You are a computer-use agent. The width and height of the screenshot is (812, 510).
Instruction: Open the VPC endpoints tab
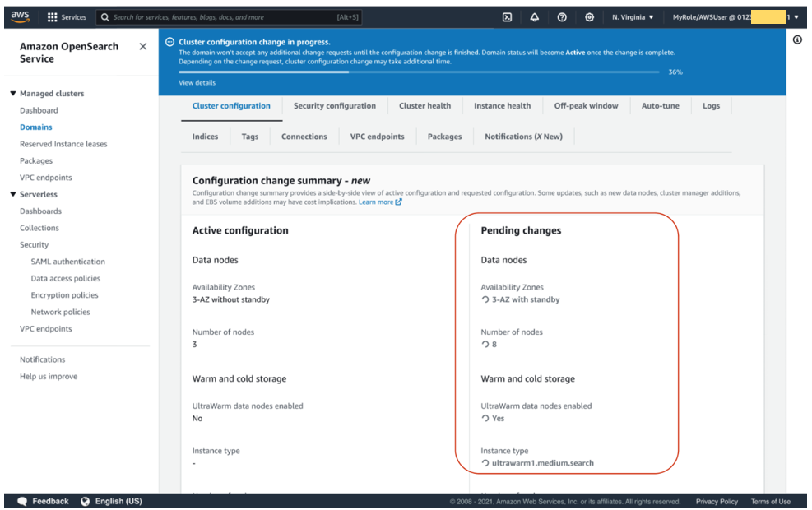click(377, 137)
